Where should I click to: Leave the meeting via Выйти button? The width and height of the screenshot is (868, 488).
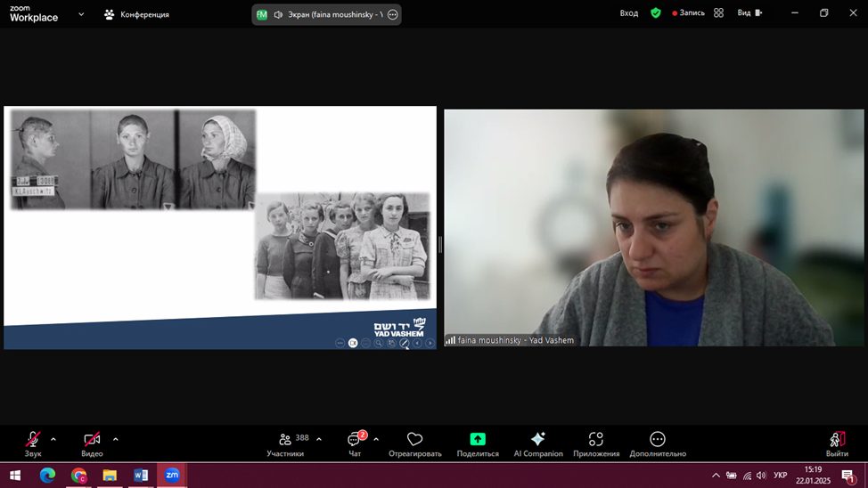(837, 443)
